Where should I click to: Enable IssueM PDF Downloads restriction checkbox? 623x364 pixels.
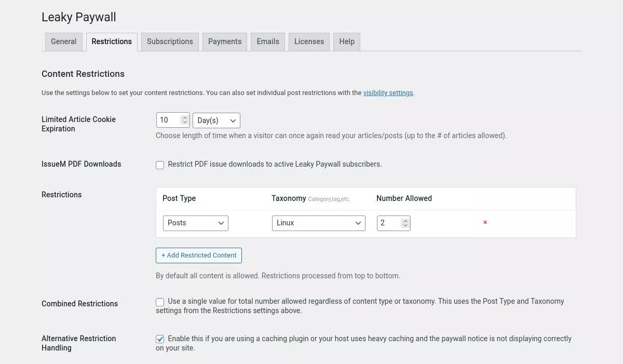[160, 165]
